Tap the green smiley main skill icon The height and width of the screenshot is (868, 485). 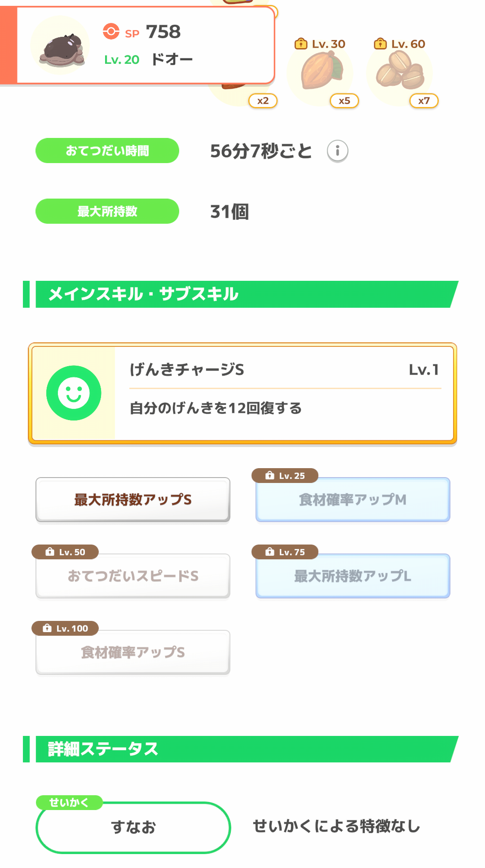74,393
